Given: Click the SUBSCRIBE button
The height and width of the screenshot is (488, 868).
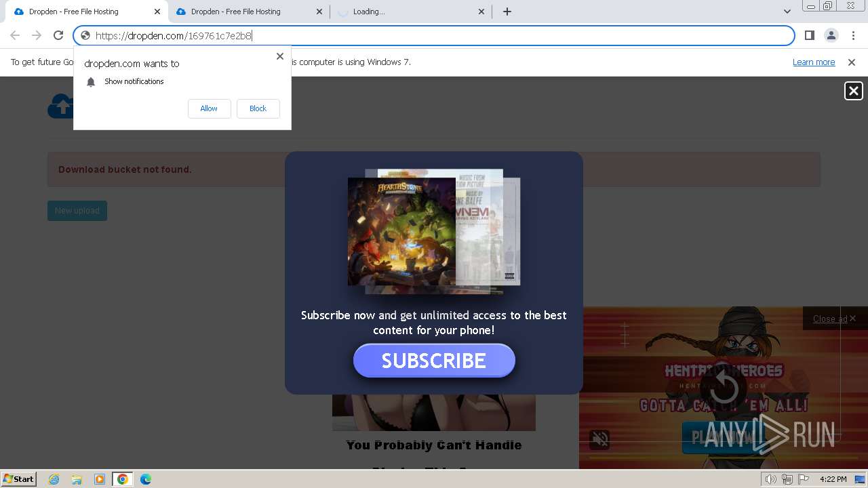Looking at the screenshot, I should point(434,361).
